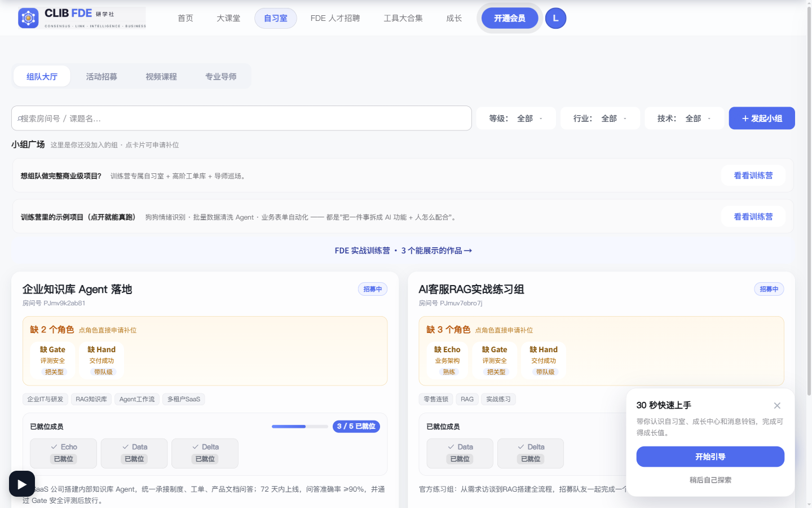The image size is (812, 508).
Task: Click the 多租户SaaS tag
Action: pos(184,399)
